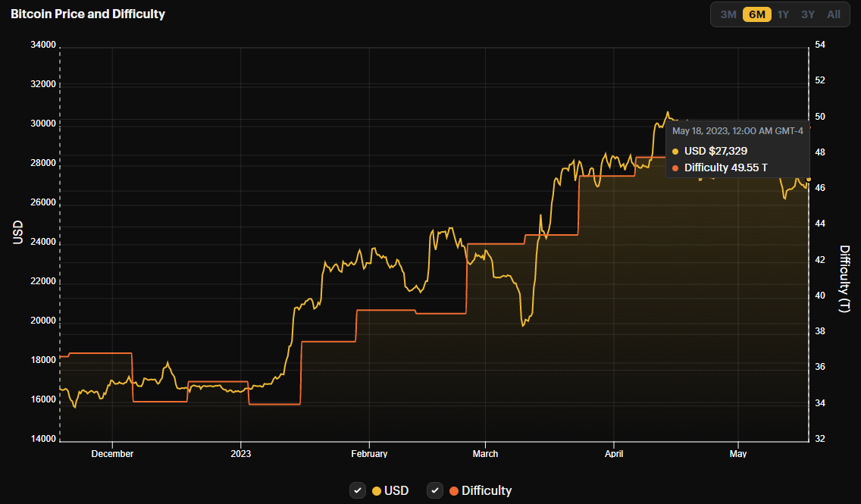Click the February x-axis label

(x=369, y=453)
